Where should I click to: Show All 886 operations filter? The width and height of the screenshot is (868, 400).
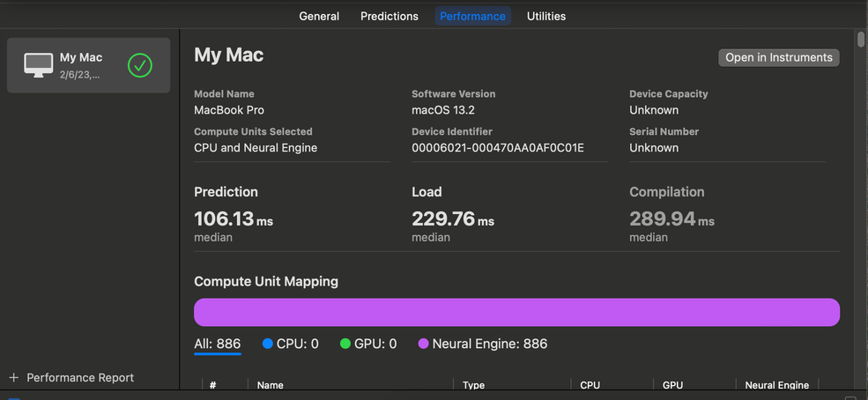point(217,344)
